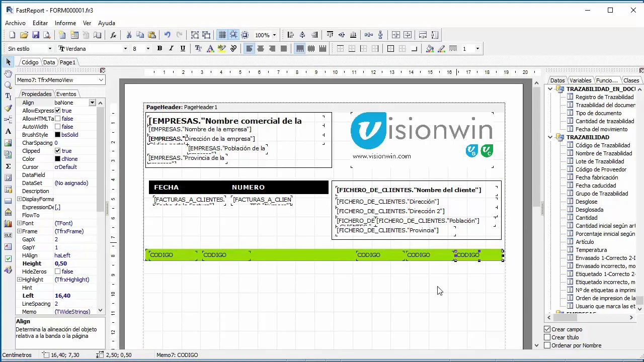Switch to the Variables tab in data panel
Screen dimensions: 644x362
click(x=580, y=80)
